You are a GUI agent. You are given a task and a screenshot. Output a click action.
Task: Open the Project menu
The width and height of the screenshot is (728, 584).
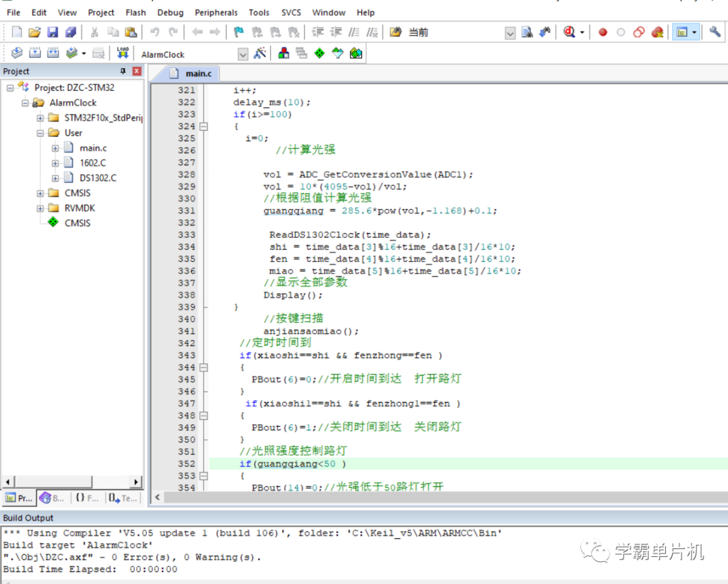100,13
